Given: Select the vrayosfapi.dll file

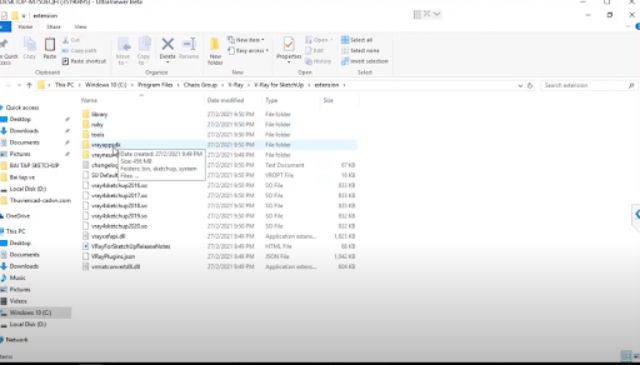Looking at the screenshot, I should 108,236.
